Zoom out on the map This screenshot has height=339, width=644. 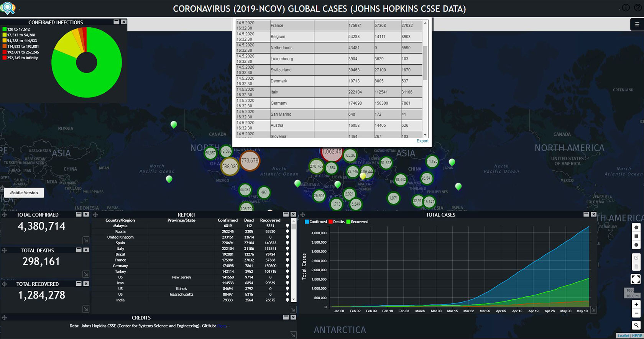[636, 313]
